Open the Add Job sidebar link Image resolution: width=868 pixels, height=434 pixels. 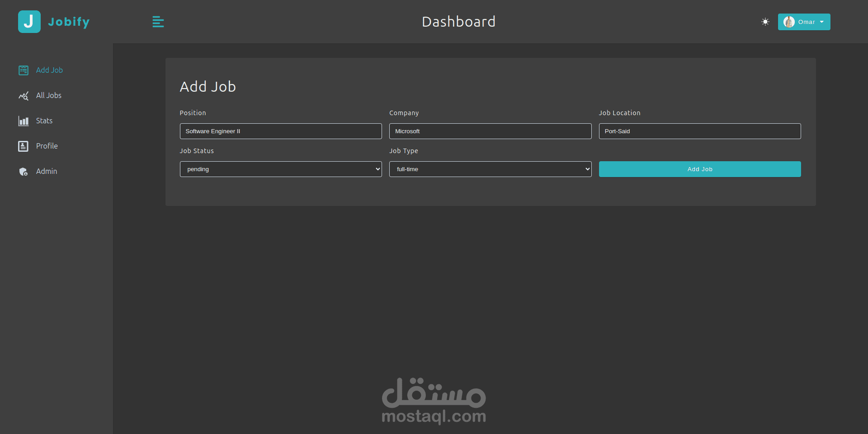tap(49, 70)
